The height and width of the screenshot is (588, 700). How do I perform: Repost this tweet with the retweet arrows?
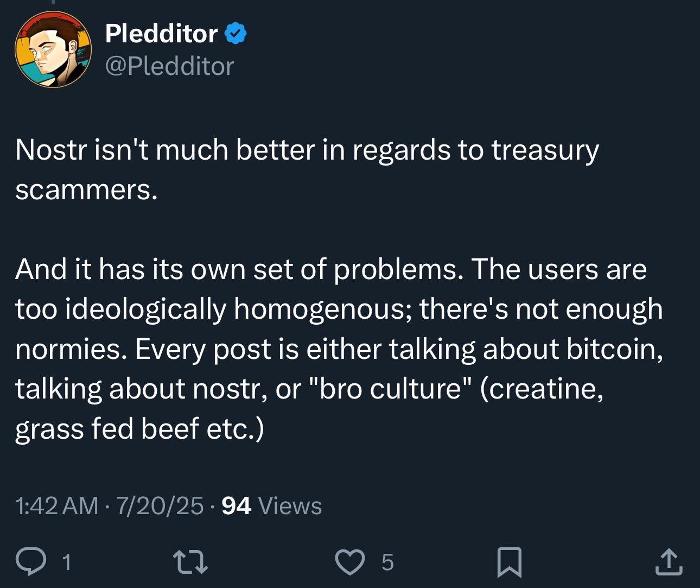190,562
